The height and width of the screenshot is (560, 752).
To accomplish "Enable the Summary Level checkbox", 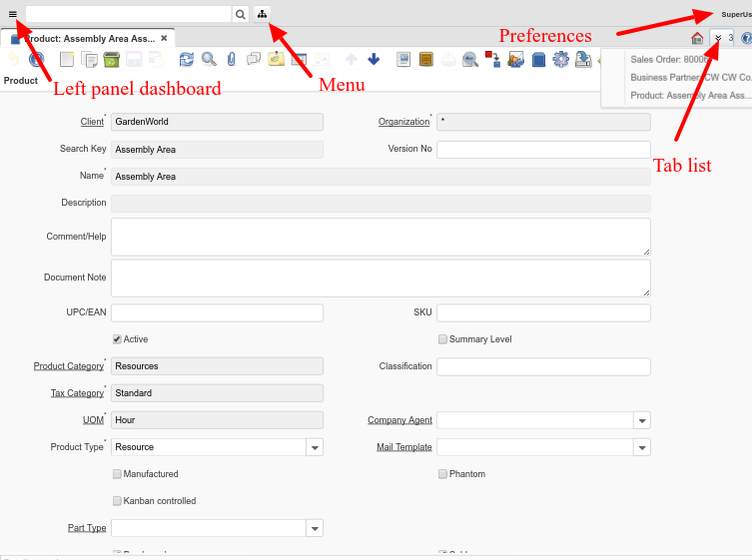I will [442, 339].
